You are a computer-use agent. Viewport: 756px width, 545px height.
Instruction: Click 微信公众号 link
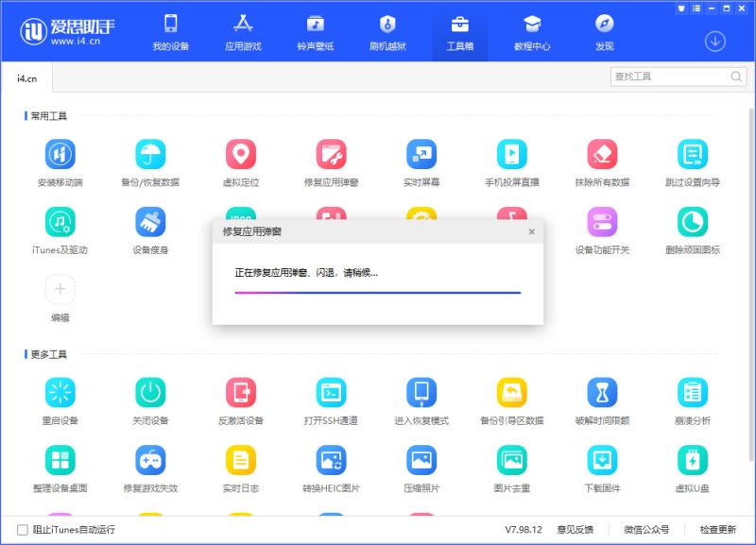click(x=646, y=530)
